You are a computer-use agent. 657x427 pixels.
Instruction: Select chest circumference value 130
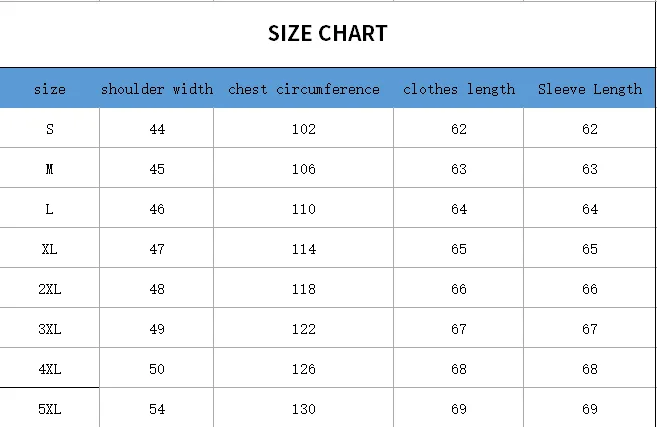[x=304, y=409]
